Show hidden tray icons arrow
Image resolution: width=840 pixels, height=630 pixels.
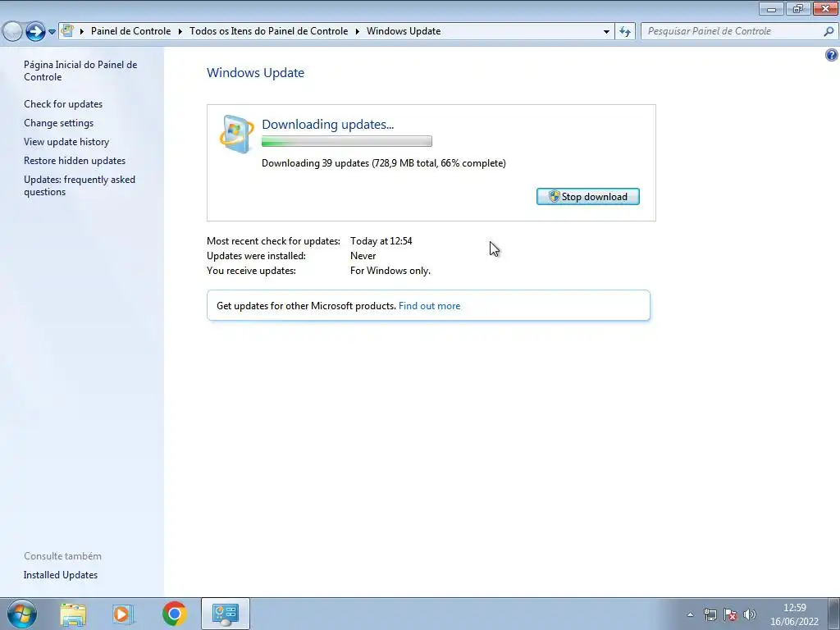click(691, 614)
